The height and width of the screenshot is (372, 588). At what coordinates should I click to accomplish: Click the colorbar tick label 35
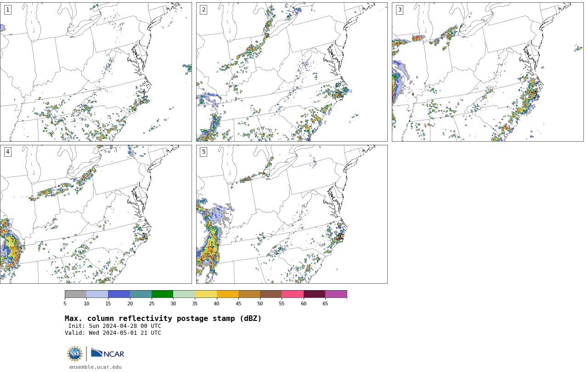tap(195, 303)
